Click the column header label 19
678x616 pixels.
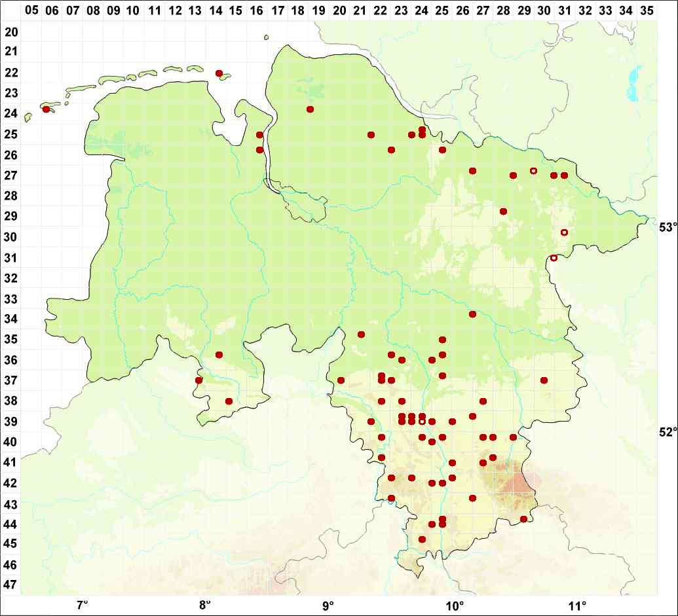point(318,10)
